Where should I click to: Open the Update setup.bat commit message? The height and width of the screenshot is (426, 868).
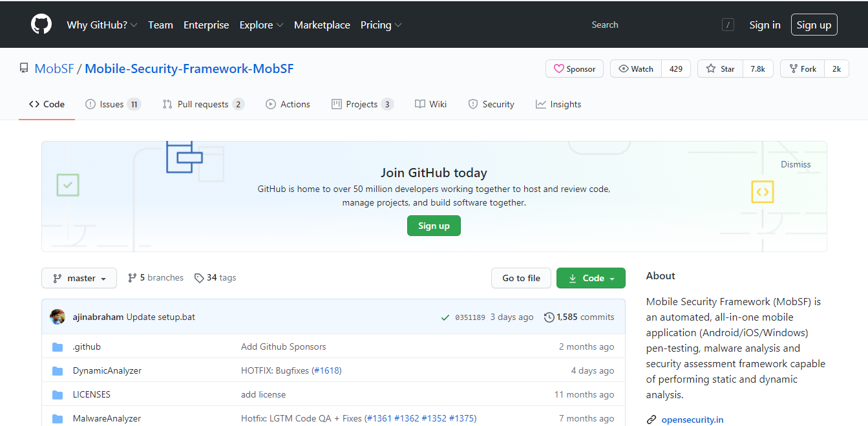161,317
